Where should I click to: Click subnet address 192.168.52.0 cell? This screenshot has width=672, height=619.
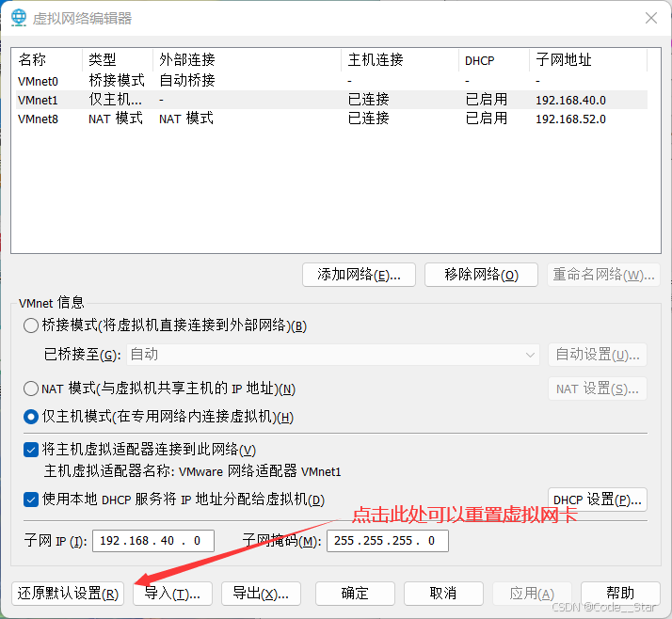point(571,119)
